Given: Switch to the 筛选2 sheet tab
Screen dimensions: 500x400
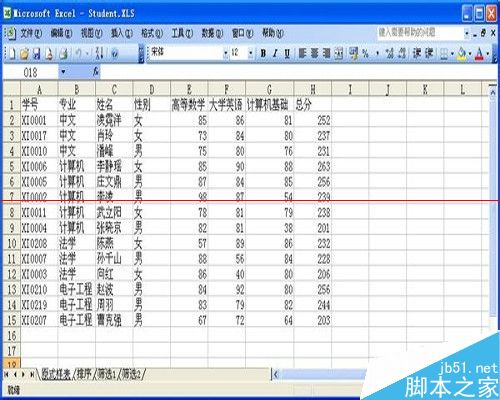Looking at the screenshot, I should coord(131,375).
